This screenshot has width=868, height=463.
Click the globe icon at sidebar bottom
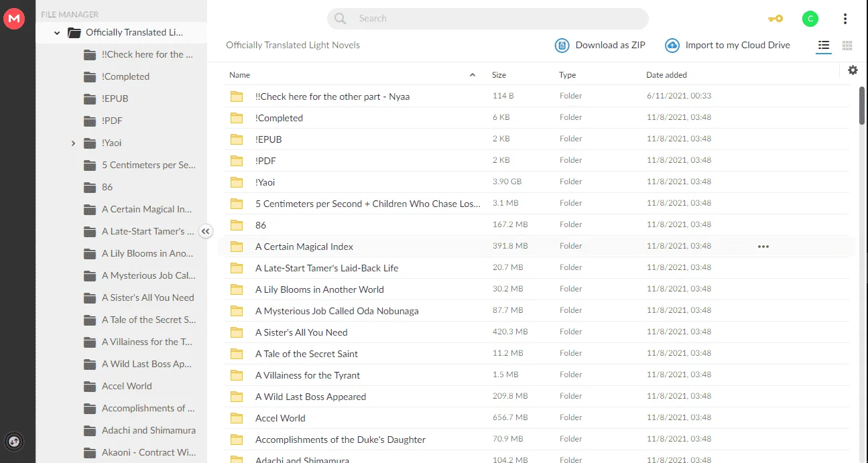pyautogui.click(x=14, y=441)
